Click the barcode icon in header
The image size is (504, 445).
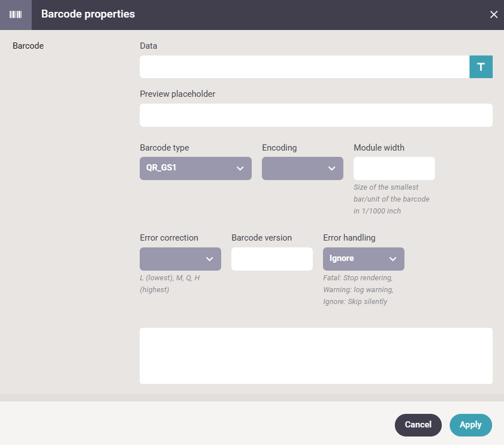point(15,15)
